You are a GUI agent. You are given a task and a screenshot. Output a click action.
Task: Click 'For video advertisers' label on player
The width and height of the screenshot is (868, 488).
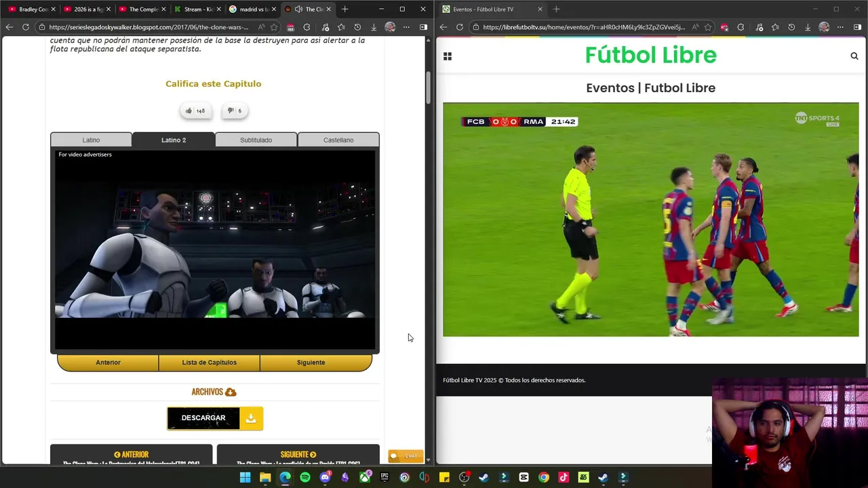pyautogui.click(x=85, y=155)
